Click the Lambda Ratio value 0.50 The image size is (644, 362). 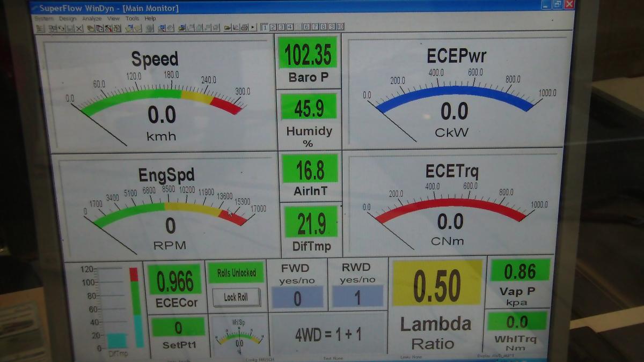(437, 284)
